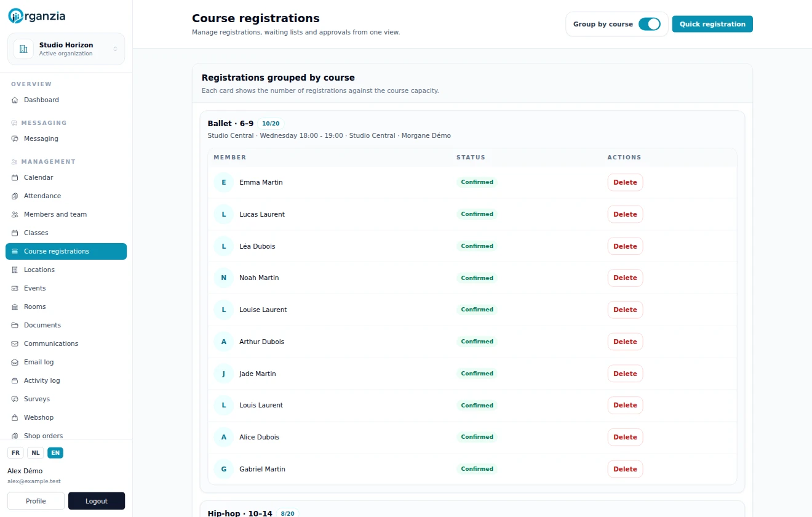Switch language to NL

click(36, 453)
